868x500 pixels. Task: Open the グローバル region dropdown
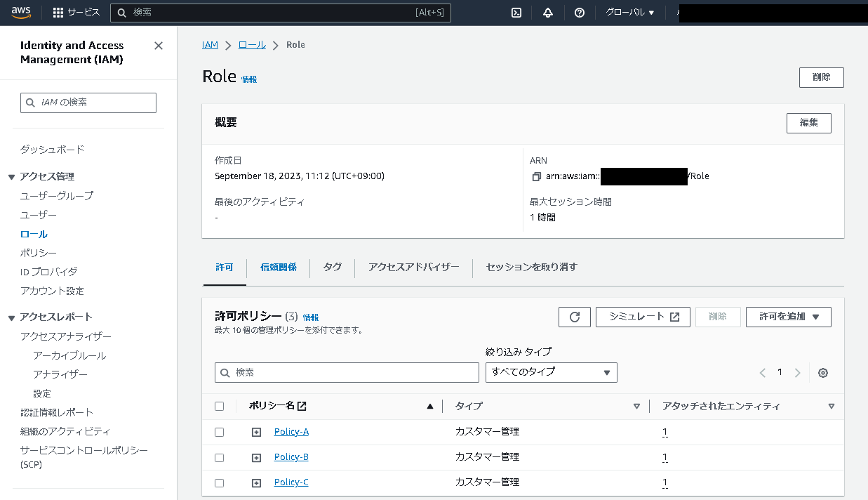tap(629, 13)
